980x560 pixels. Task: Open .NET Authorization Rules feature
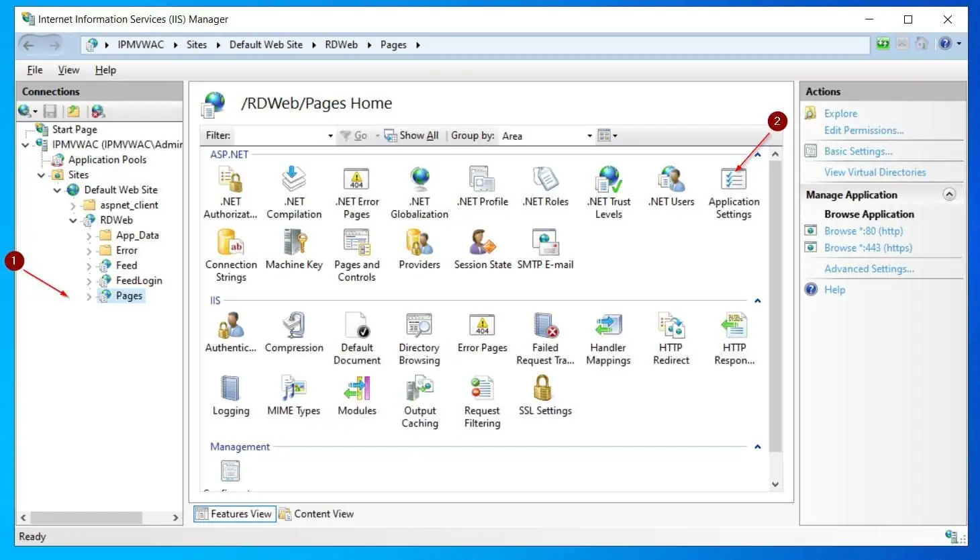coord(230,193)
